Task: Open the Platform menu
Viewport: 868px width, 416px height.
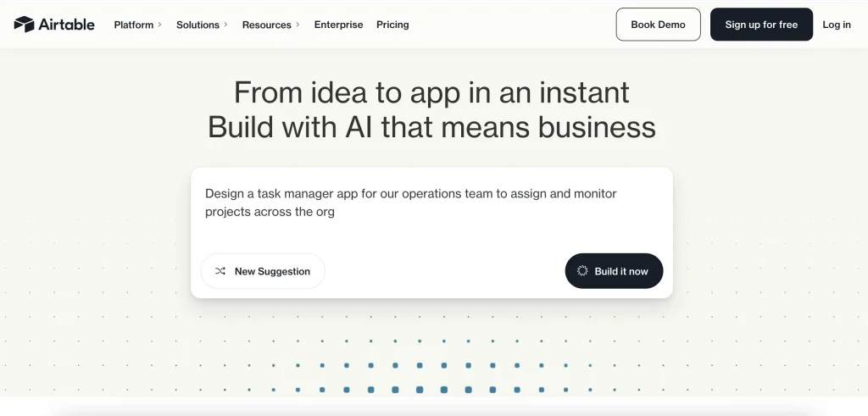Action: pyautogui.click(x=134, y=25)
